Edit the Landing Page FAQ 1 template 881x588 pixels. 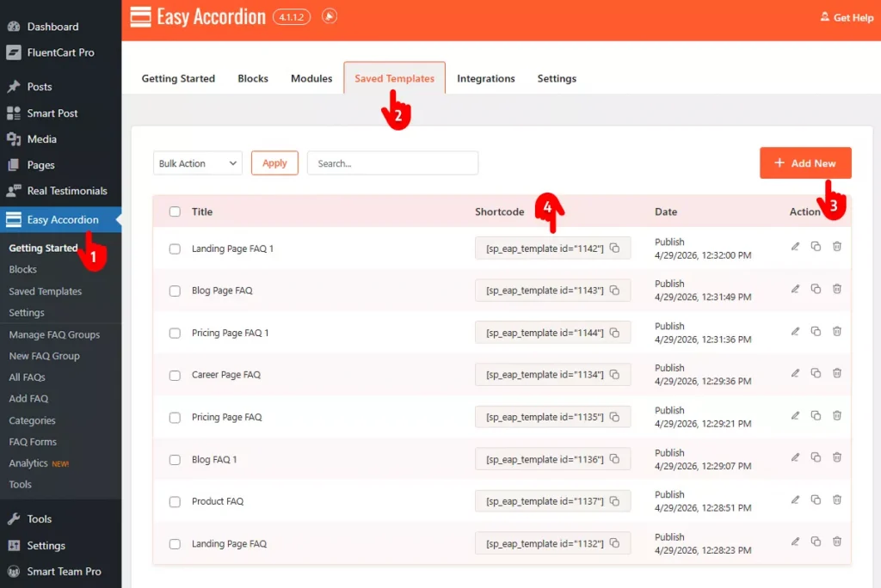point(795,247)
